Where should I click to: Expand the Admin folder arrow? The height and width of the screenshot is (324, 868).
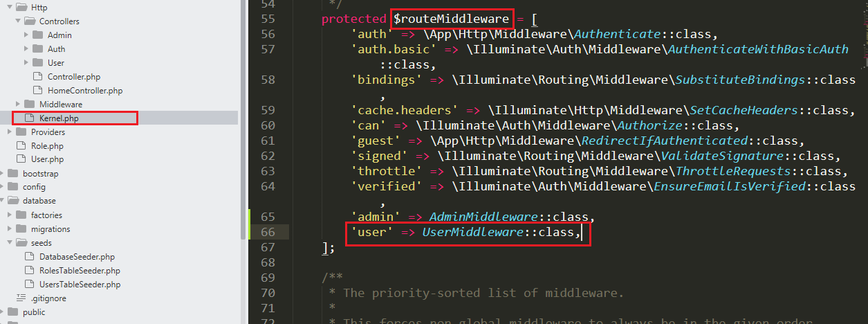pos(26,35)
